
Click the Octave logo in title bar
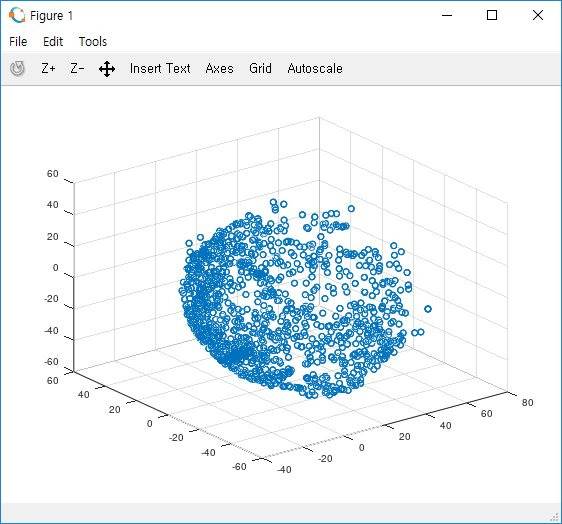(17, 15)
